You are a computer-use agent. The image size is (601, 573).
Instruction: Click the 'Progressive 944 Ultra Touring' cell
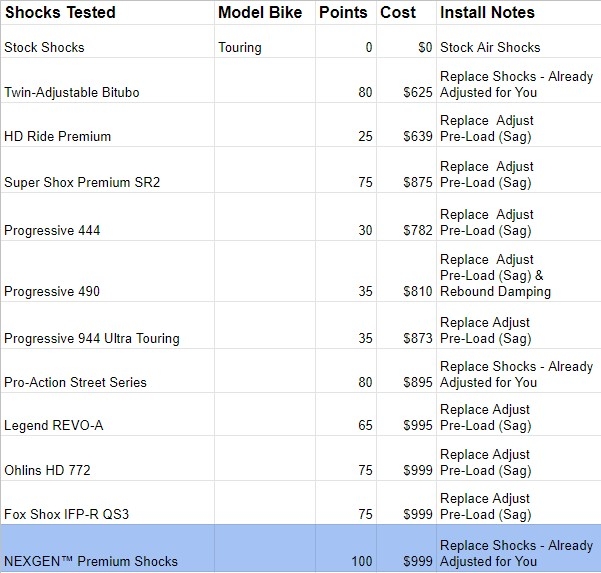click(x=107, y=325)
